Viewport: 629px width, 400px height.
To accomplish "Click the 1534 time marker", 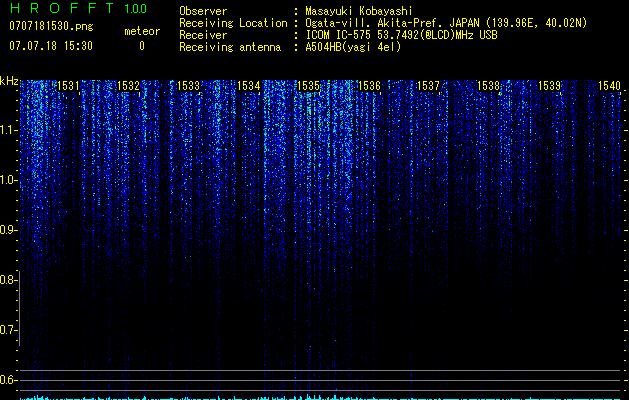I will (249, 86).
